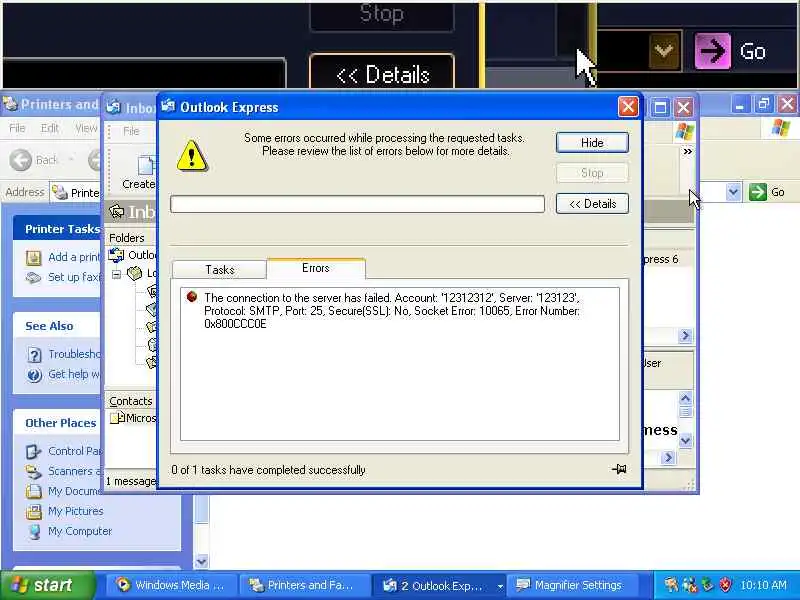Click the empty progress bar in dialog
Screen dimensions: 800x600
coord(357,204)
